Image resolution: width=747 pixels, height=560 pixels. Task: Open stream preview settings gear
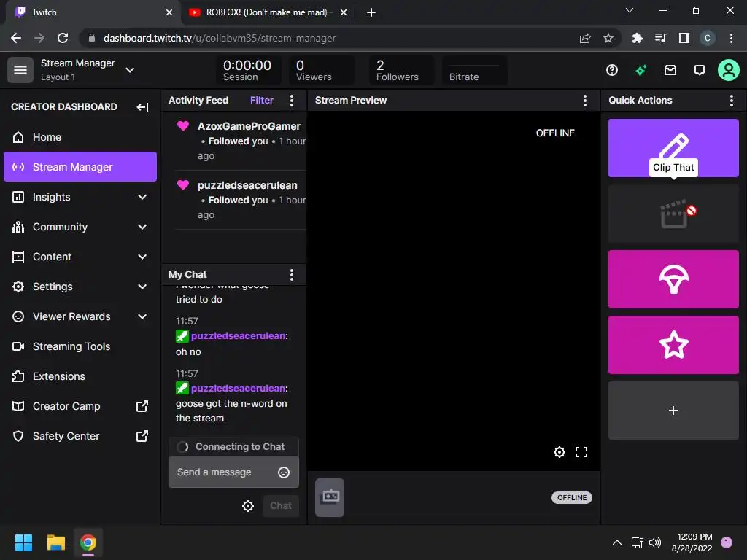[560, 452]
